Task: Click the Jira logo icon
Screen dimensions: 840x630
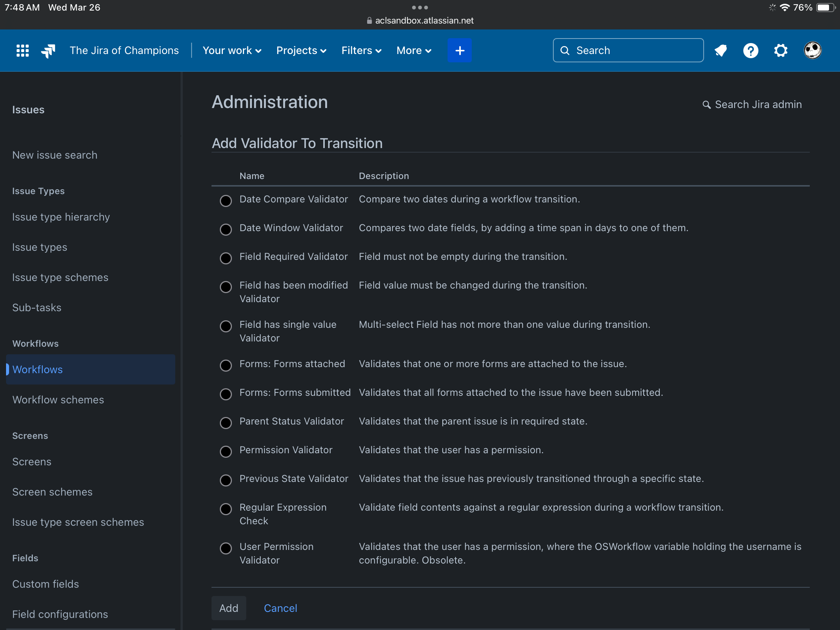Action: point(48,51)
